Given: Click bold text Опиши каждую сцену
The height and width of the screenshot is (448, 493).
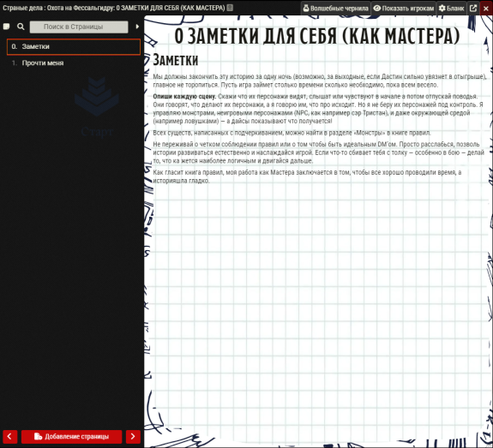Looking at the screenshot, I should click(x=184, y=97).
